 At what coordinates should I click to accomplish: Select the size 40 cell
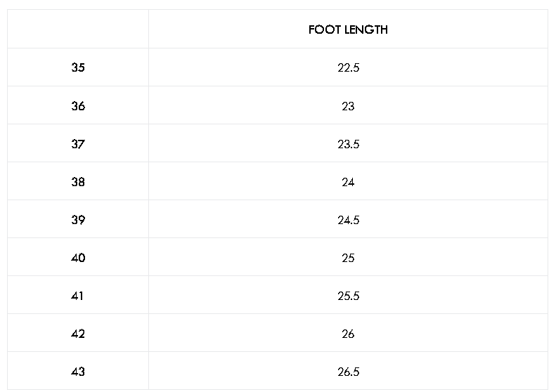coord(78,257)
